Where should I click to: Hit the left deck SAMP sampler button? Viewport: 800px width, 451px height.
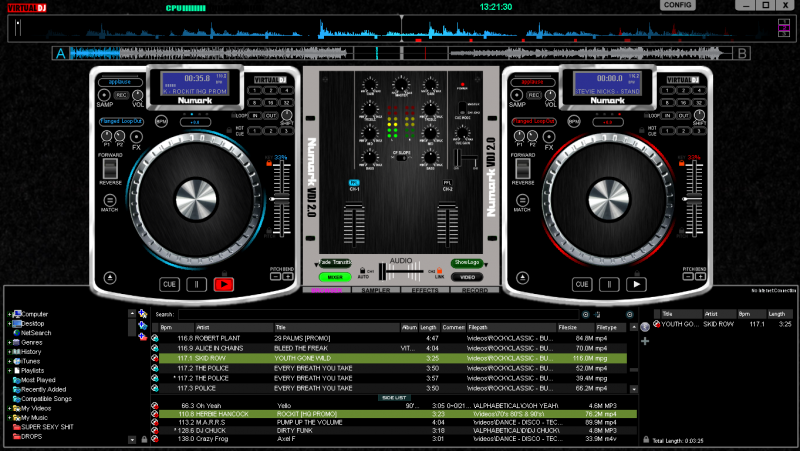click(104, 96)
